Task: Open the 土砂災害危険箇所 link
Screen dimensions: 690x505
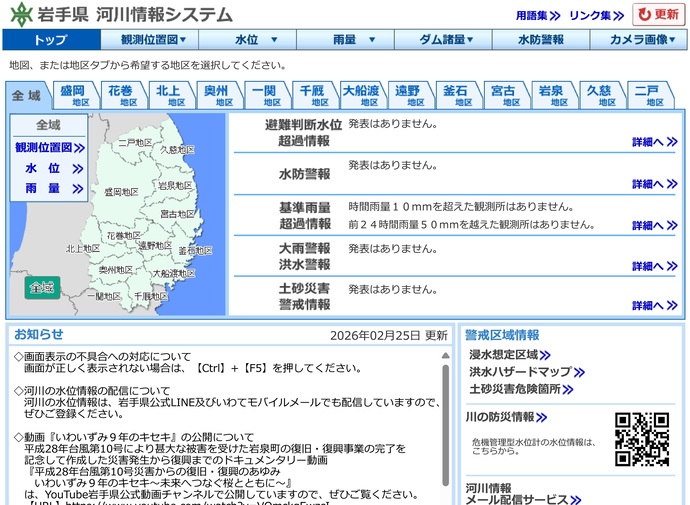Action: point(521,389)
